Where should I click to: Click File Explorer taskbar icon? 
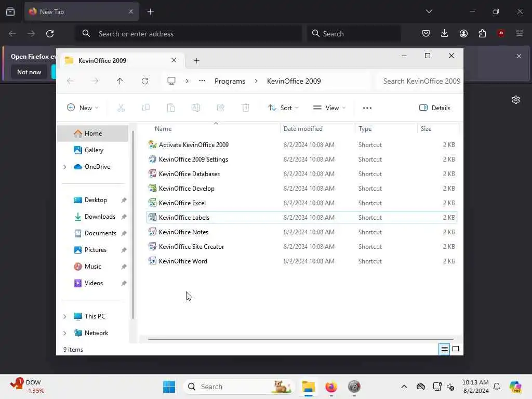(309, 387)
